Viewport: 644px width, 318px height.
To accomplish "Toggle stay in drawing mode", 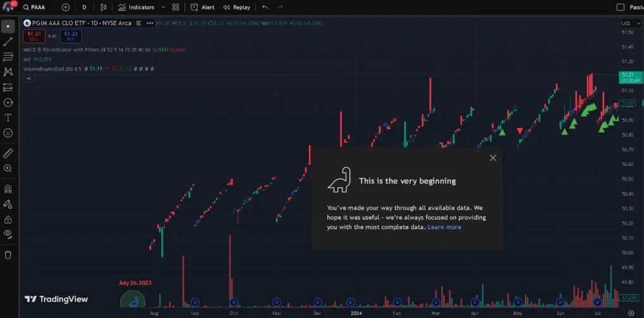I will 8,204.
